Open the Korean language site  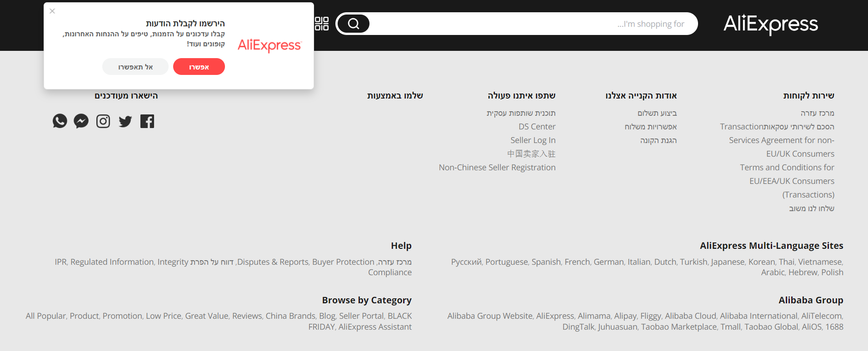pyautogui.click(x=762, y=262)
